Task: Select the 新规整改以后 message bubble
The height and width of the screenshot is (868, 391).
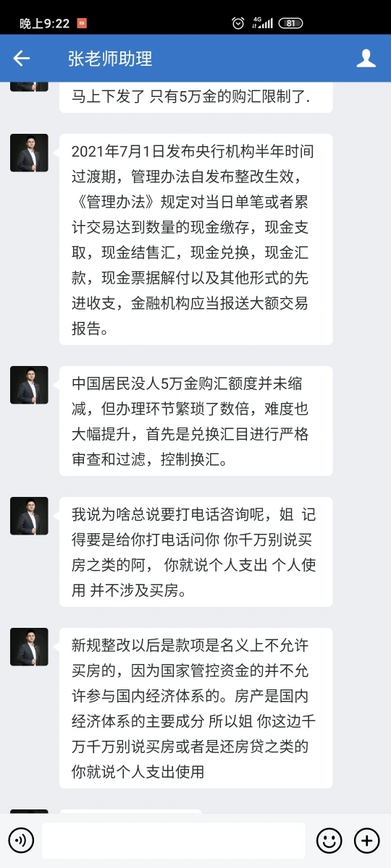Action: pyautogui.click(x=196, y=708)
